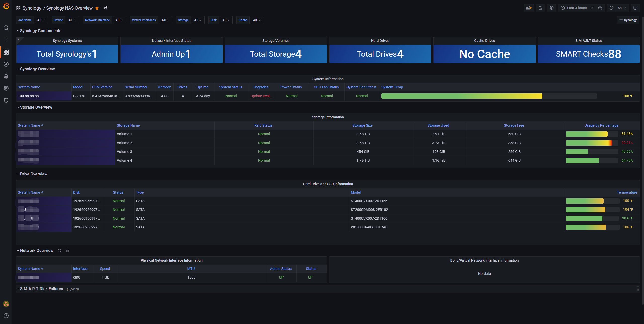Refresh the dashboard now
644x324 pixels.
[x=611, y=8]
